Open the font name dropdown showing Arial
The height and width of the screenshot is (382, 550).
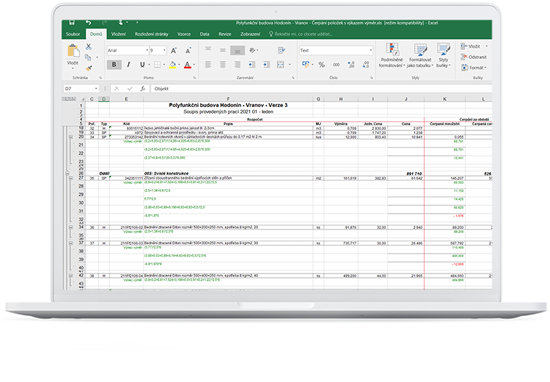pyautogui.click(x=147, y=51)
